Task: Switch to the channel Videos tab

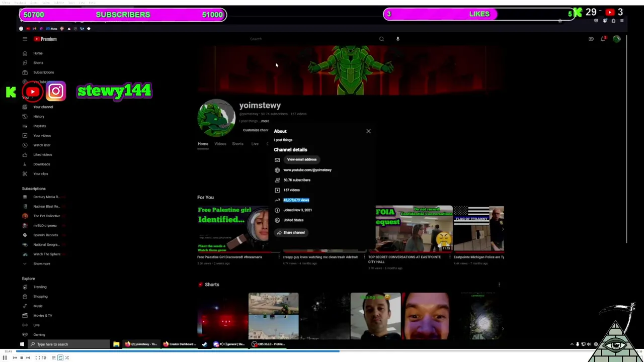Action: pos(220,144)
